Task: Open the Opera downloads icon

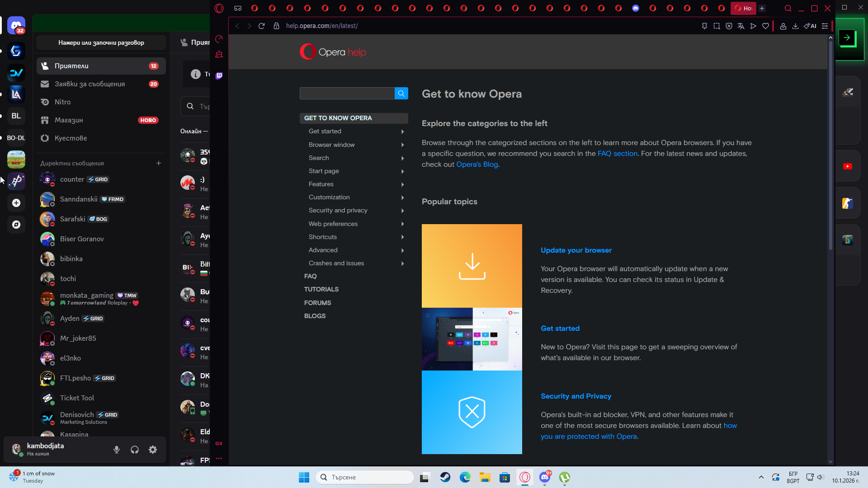Action: point(795,26)
